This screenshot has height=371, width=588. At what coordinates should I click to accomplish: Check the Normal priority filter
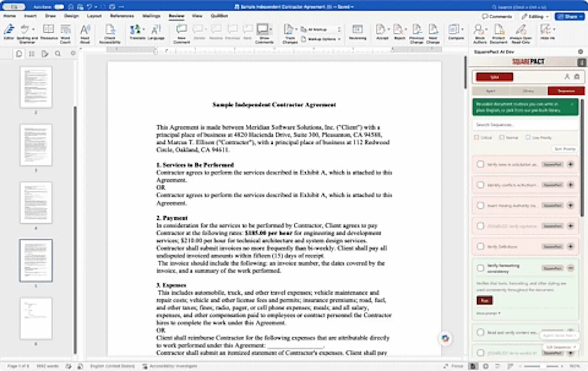tap(502, 137)
